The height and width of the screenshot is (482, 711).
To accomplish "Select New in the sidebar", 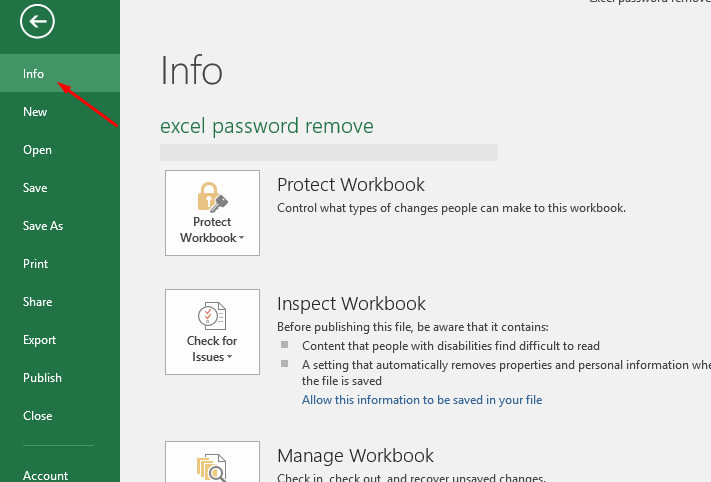I will coord(35,112).
